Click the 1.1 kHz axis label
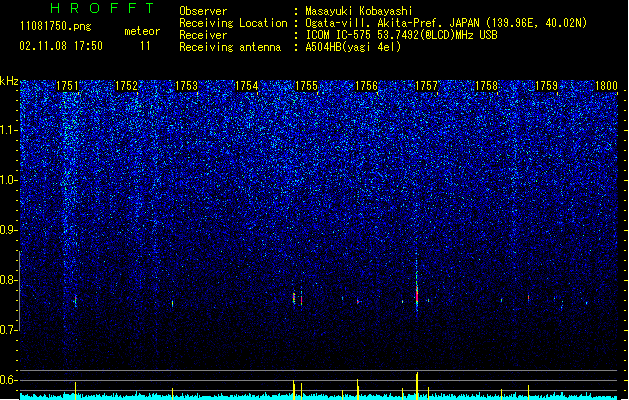629x400 pixels. [x=9, y=130]
